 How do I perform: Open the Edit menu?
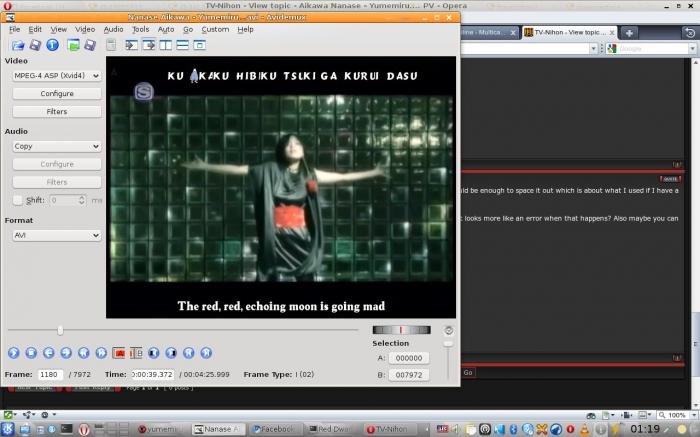(x=35, y=29)
